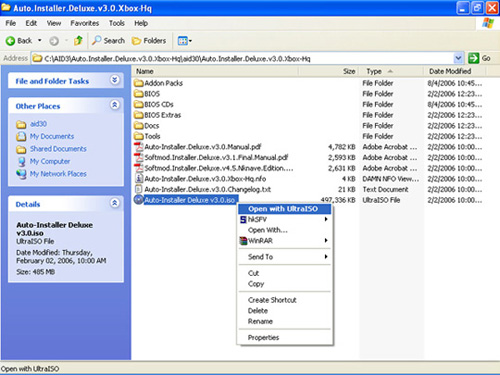
Task: Choose Open with UltraISO in context menu
Action: click(x=285, y=209)
